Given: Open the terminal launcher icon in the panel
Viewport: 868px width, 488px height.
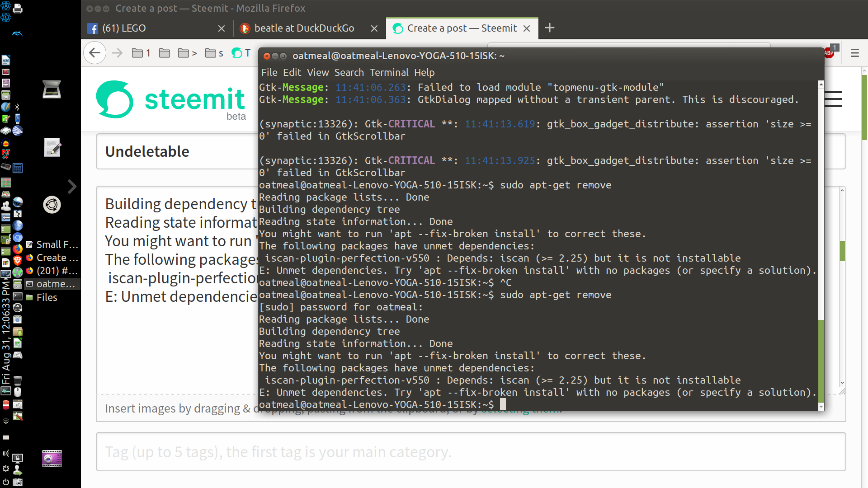Looking at the screenshot, I should (18, 296).
